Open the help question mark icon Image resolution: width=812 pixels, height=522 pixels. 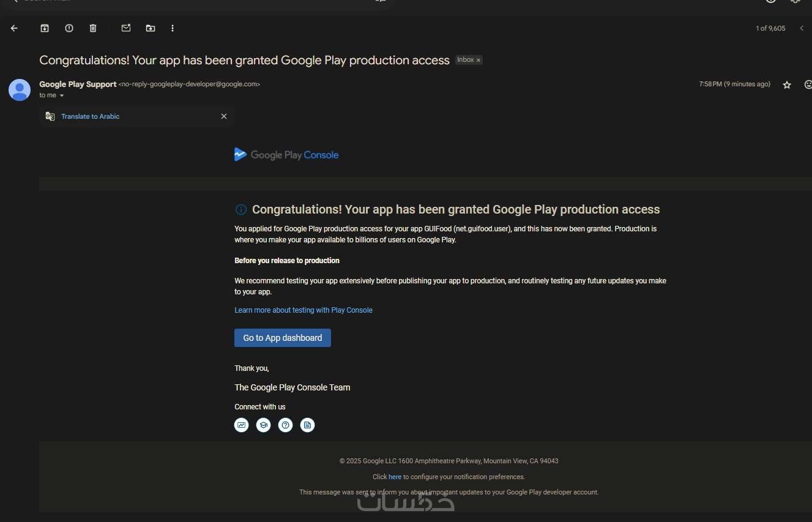tap(286, 425)
